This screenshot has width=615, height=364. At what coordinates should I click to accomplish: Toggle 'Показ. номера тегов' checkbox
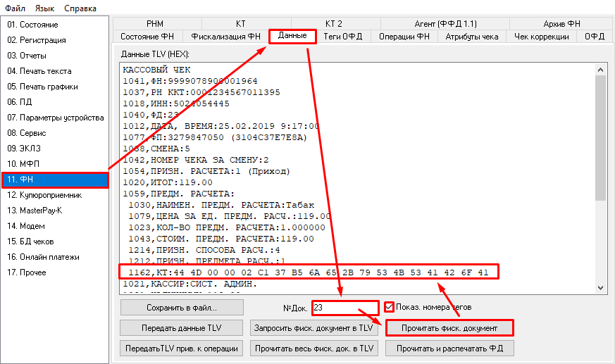[390, 307]
